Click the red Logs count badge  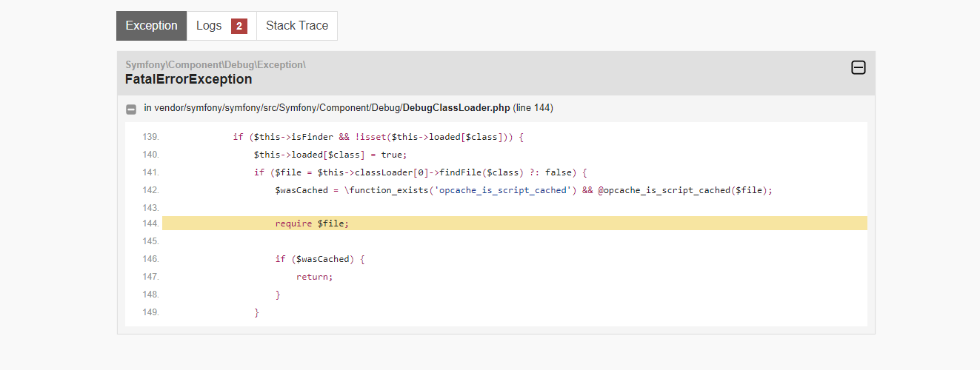click(x=239, y=27)
